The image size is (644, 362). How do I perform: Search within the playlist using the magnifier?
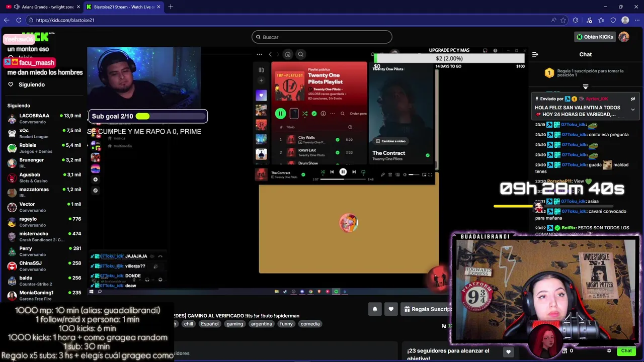(x=343, y=114)
